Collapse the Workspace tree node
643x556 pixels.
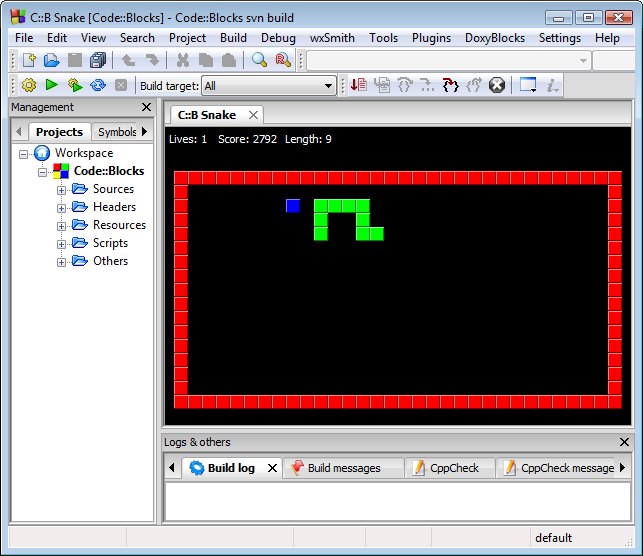[x=23, y=153]
